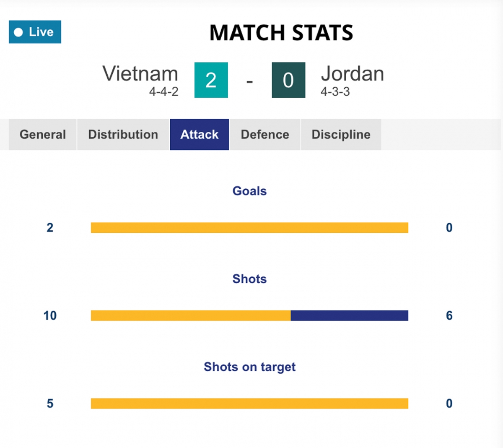
Task: Click the white dot in Live badge
Action: pos(18,32)
